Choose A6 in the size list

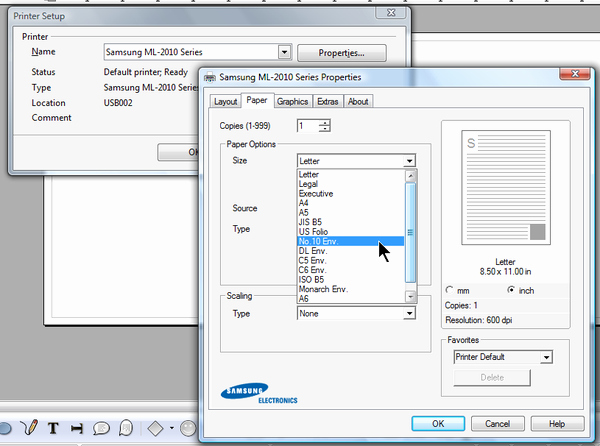tap(351, 298)
